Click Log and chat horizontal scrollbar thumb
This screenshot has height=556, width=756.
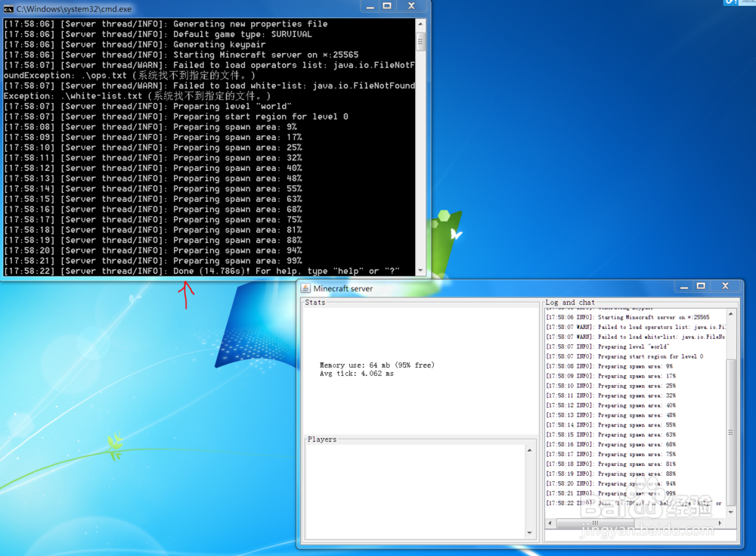[x=596, y=523]
